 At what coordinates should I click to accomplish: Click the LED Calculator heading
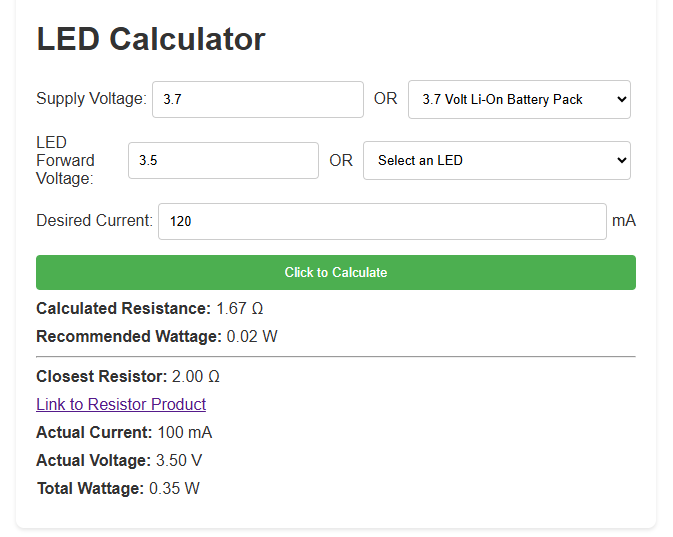point(151,39)
